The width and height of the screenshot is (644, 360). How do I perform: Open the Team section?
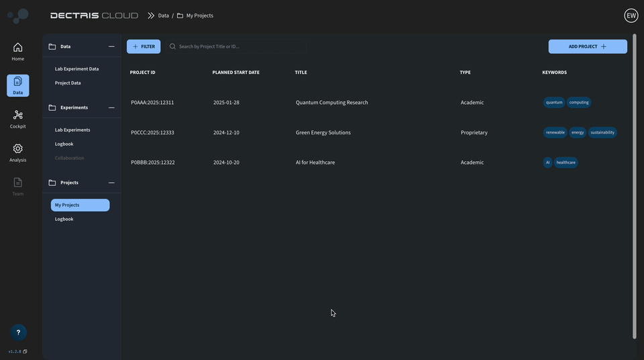click(17, 187)
